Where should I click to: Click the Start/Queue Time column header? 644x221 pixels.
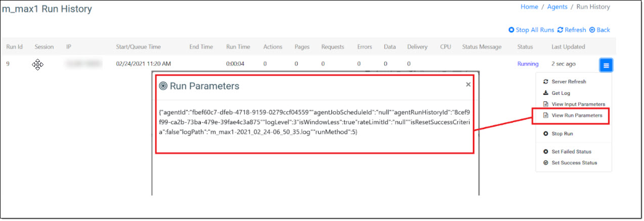point(138,47)
